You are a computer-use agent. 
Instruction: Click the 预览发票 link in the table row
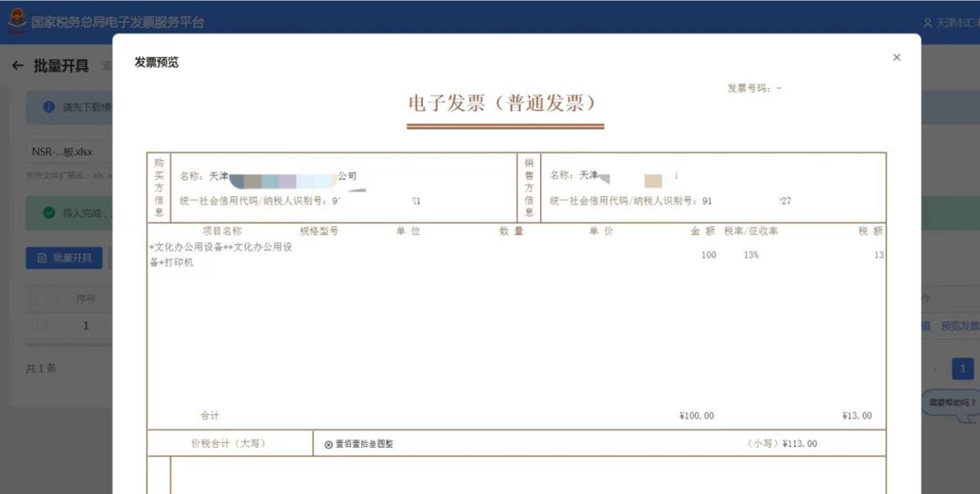coord(959,325)
